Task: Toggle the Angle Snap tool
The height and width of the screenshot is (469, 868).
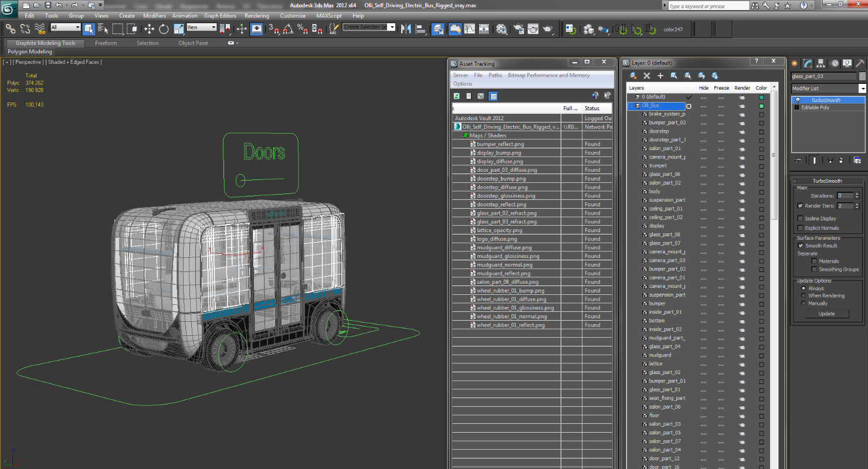Action: pyautogui.click(x=288, y=29)
